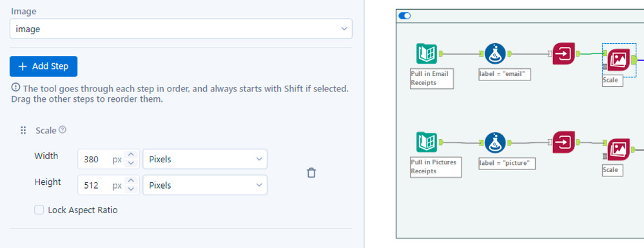Click the info icon beside step order hint
644x248 pixels.
pyautogui.click(x=15, y=88)
